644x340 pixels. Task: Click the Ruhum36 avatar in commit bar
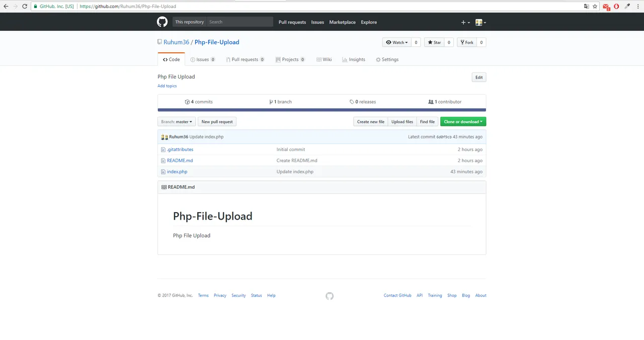(x=165, y=137)
